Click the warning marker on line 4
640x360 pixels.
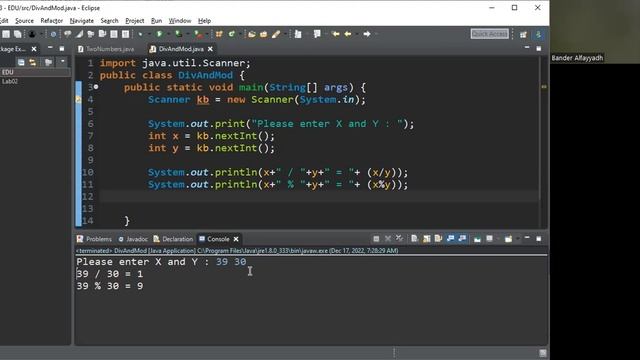pyautogui.click(x=78, y=99)
